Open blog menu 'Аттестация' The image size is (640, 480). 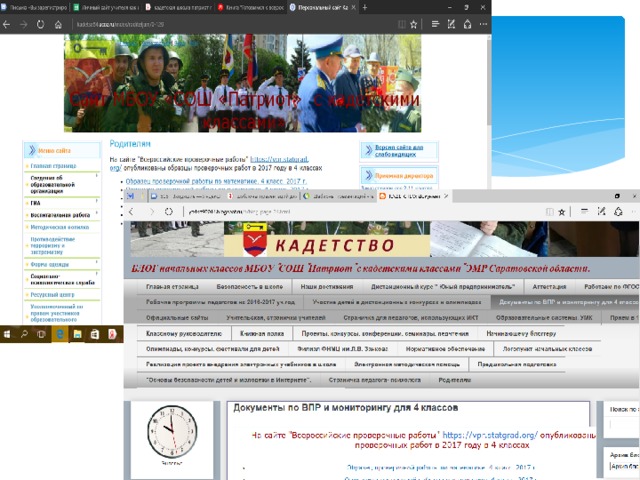click(549, 287)
